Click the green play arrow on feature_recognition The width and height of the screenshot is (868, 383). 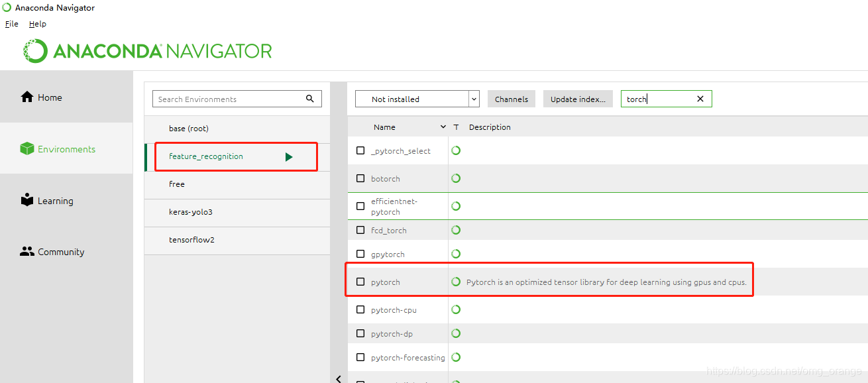tap(289, 157)
